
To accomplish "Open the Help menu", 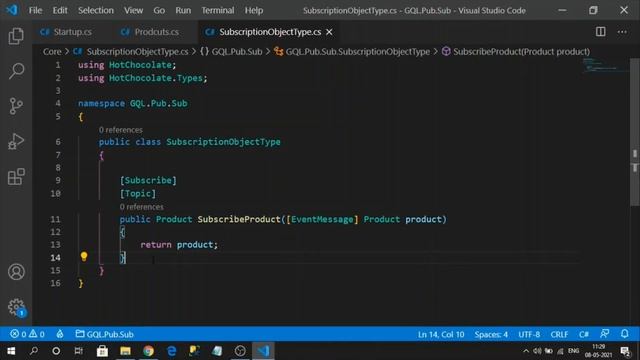I will [x=254, y=10].
